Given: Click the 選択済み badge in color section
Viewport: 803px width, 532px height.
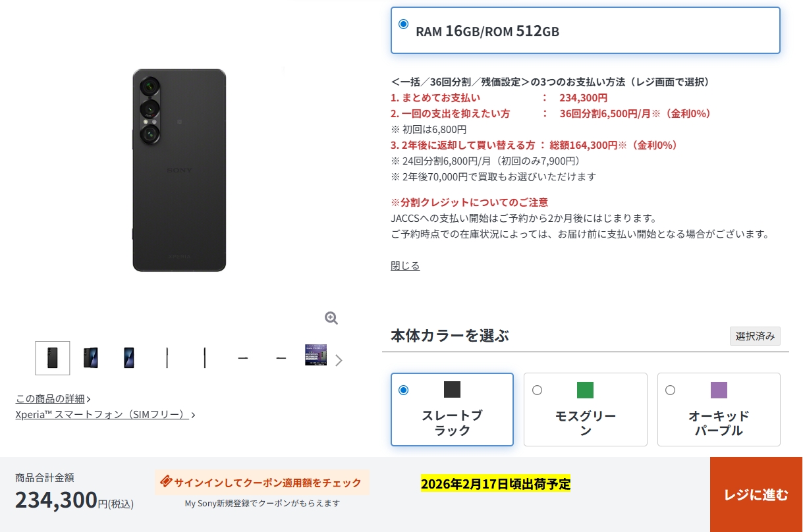Looking at the screenshot, I should [755, 336].
